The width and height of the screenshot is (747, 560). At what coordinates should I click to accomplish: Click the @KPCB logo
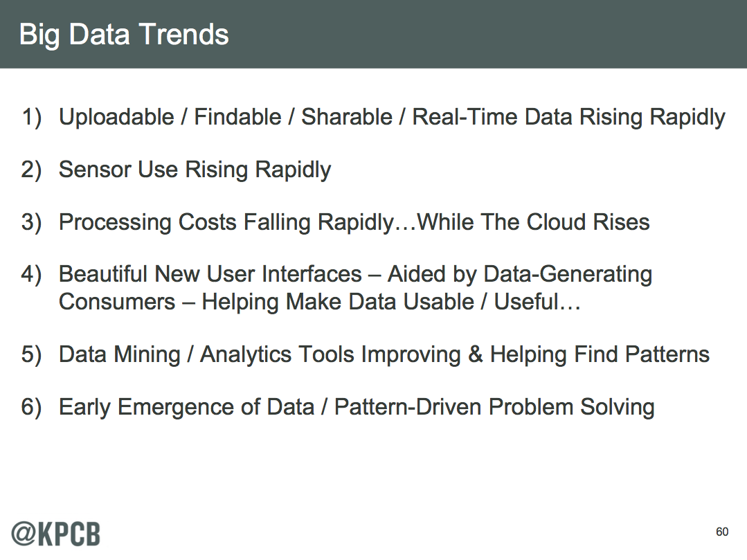pos(56,534)
